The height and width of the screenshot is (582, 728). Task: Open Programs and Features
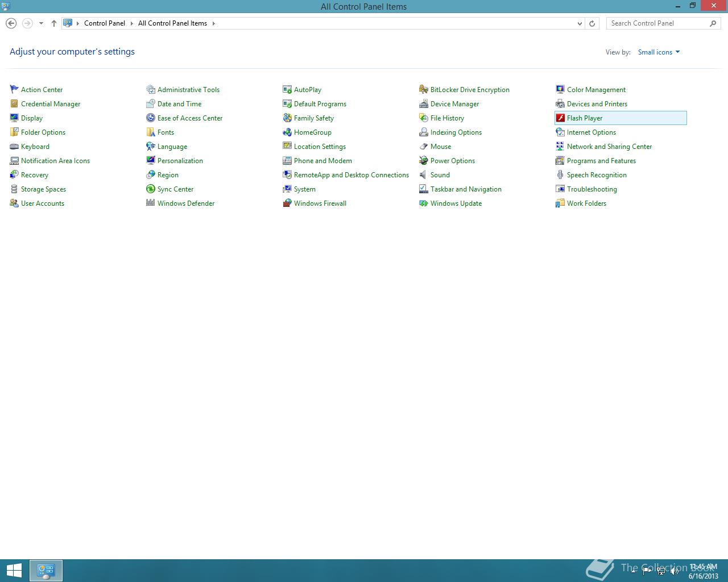[x=601, y=160]
